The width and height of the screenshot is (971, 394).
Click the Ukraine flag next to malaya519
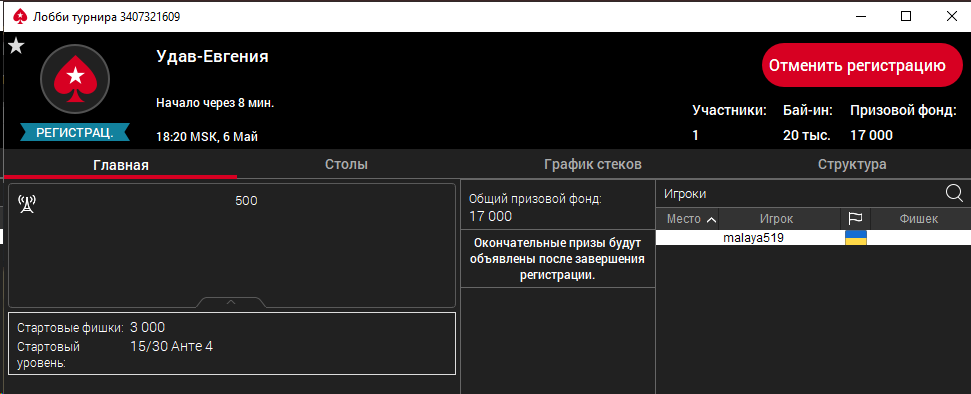856,238
